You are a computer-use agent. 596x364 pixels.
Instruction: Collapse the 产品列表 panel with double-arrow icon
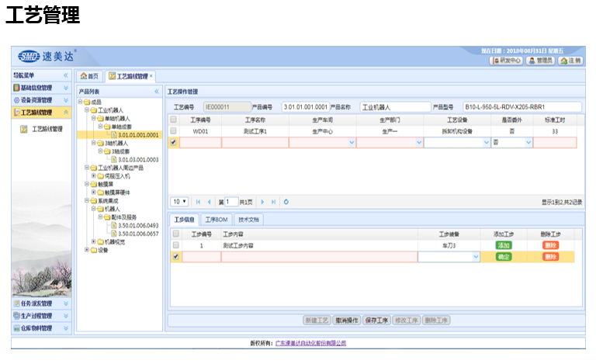click(x=156, y=92)
